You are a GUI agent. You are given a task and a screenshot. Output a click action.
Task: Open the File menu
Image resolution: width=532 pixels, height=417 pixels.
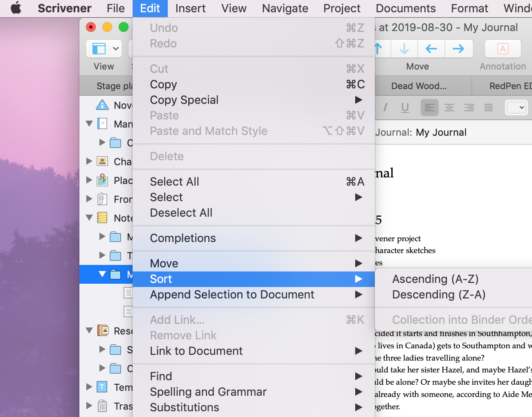click(x=116, y=8)
